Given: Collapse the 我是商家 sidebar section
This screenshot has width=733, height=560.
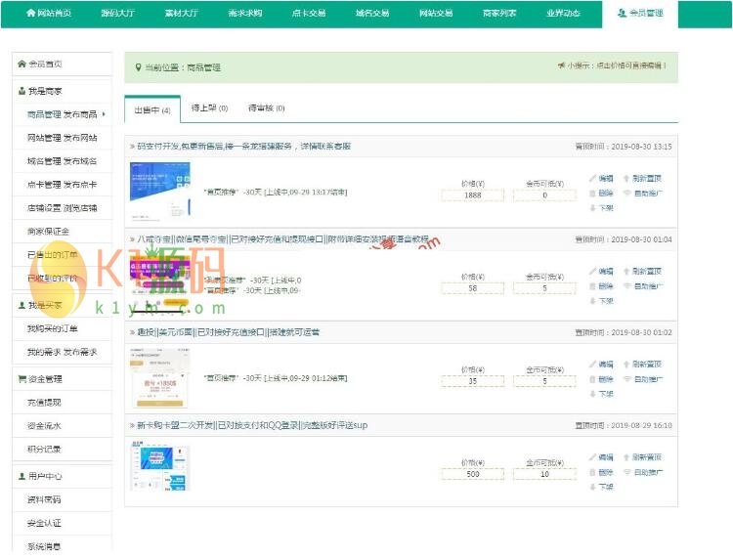Looking at the screenshot, I should [x=44, y=91].
